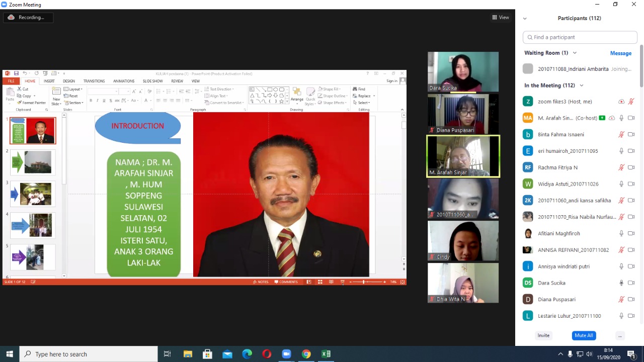Click the video camera icon for Binta Fahma Isnaeni
The height and width of the screenshot is (362, 644).
pos(631,134)
